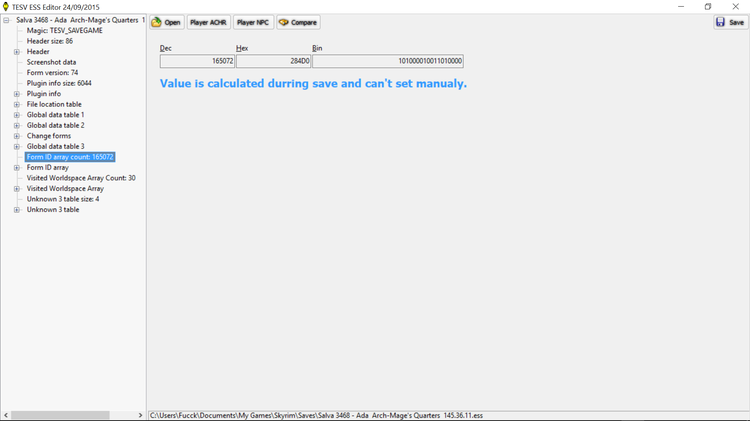Save the file with Save button
This screenshot has width=750, height=421.
[x=730, y=22]
